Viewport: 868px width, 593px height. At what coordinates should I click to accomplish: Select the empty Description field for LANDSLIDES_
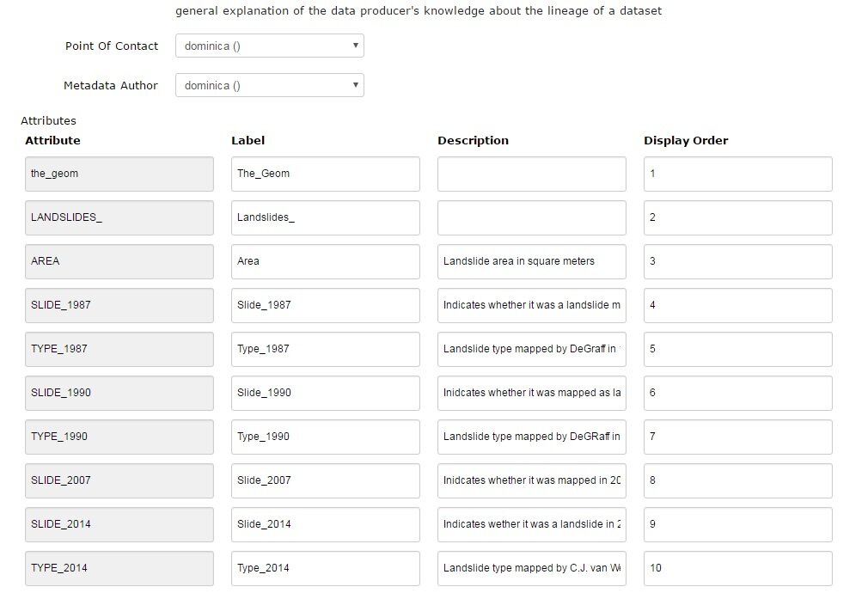click(531, 217)
